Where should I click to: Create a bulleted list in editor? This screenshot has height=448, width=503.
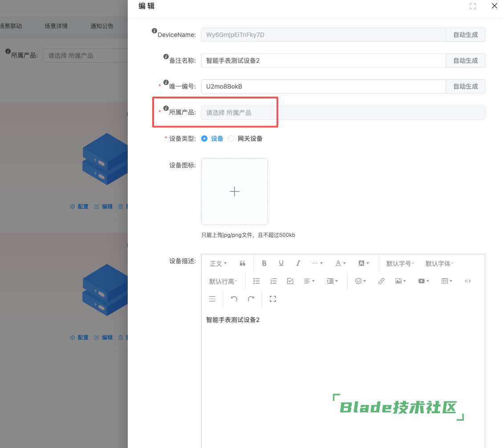256,281
